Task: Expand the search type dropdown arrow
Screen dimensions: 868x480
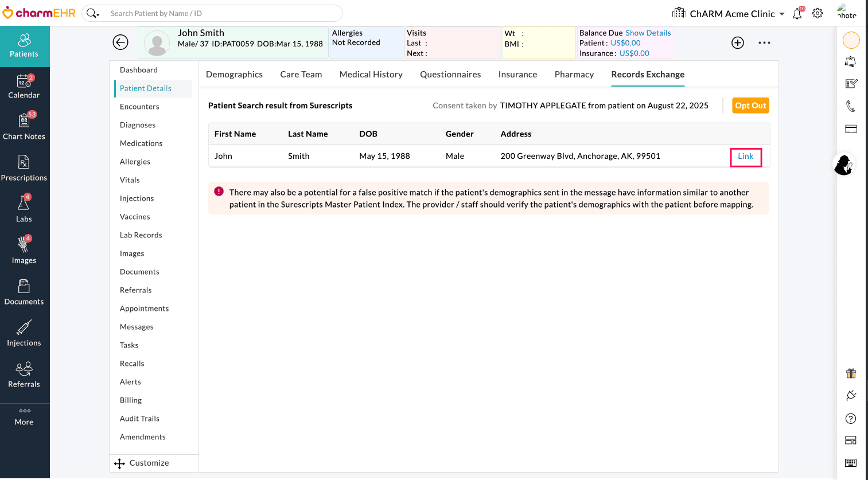Action: point(94,13)
